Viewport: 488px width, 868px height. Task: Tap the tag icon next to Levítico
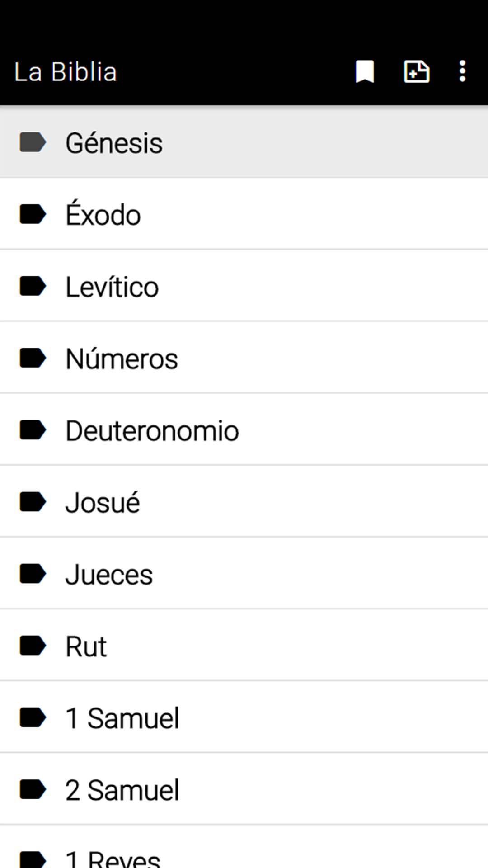pyautogui.click(x=33, y=286)
